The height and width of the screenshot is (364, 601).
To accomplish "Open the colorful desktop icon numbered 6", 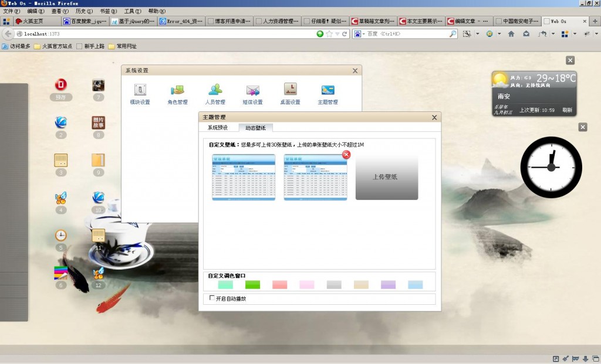I will point(60,273).
